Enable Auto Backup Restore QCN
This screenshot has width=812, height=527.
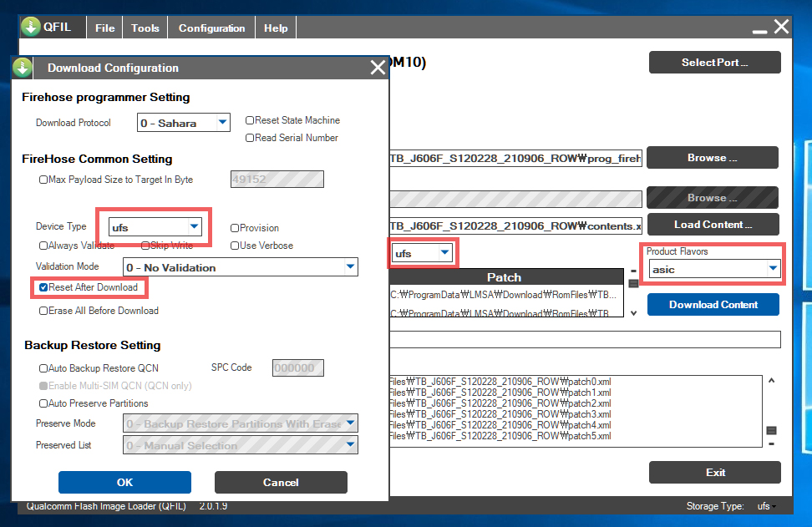tap(43, 368)
